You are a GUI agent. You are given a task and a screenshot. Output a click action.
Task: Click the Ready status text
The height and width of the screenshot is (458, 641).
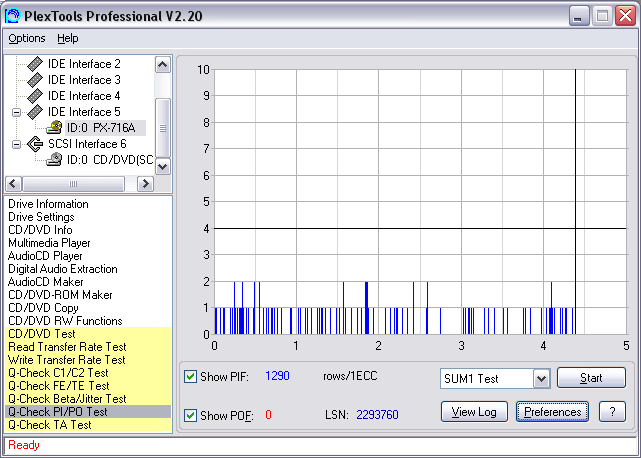click(24, 445)
